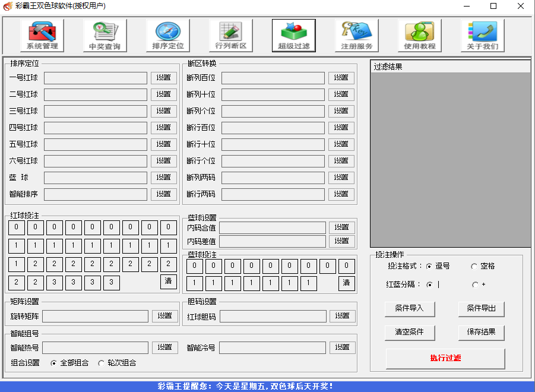Click 条件导出 button
The height and width of the screenshot is (392, 535).
[482, 309]
